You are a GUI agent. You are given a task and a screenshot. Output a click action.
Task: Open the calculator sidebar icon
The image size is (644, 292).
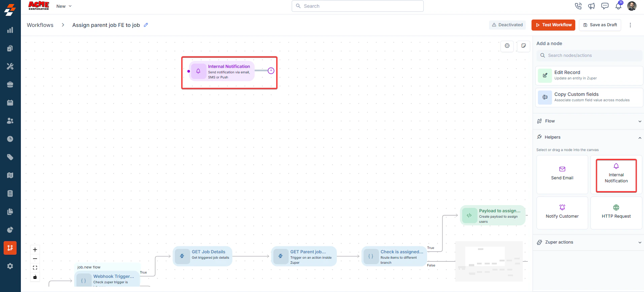click(x=10, y=193)
